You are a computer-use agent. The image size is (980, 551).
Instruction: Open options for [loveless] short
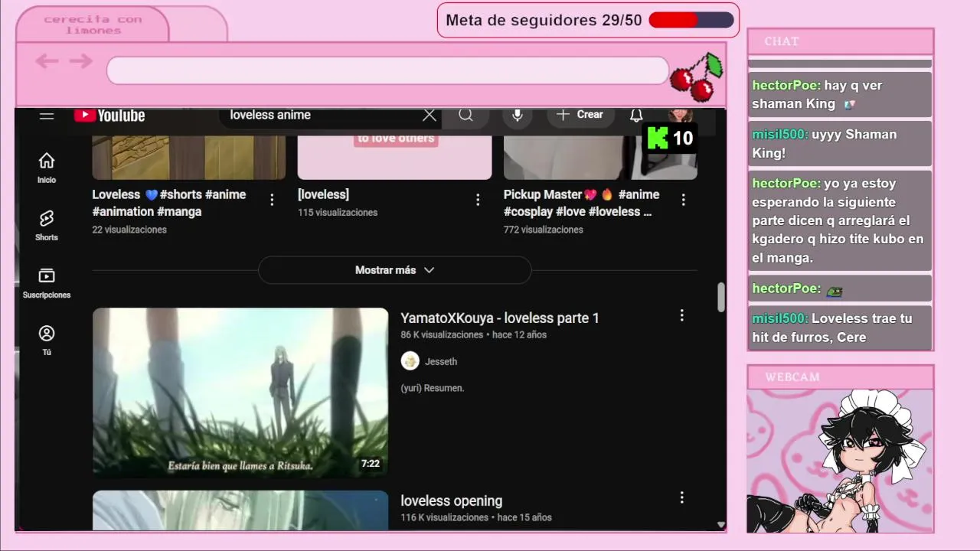[x=478, y=200]
